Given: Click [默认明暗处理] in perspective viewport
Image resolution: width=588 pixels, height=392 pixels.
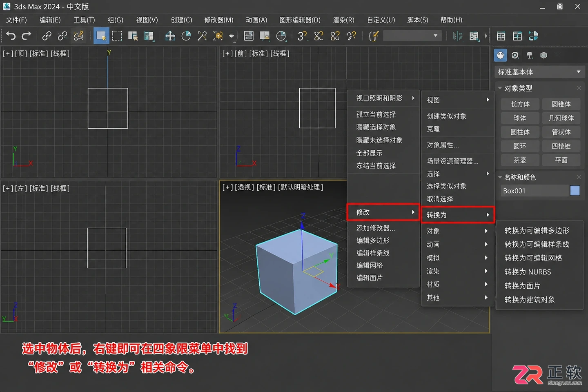Looking at the screenshot, I should coord(301,187).
